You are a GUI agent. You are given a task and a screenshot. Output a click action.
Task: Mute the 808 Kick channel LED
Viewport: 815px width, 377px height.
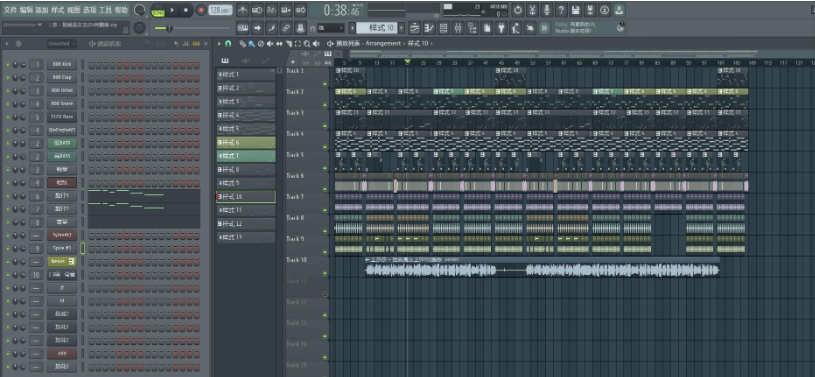click(x=8, y=64)
